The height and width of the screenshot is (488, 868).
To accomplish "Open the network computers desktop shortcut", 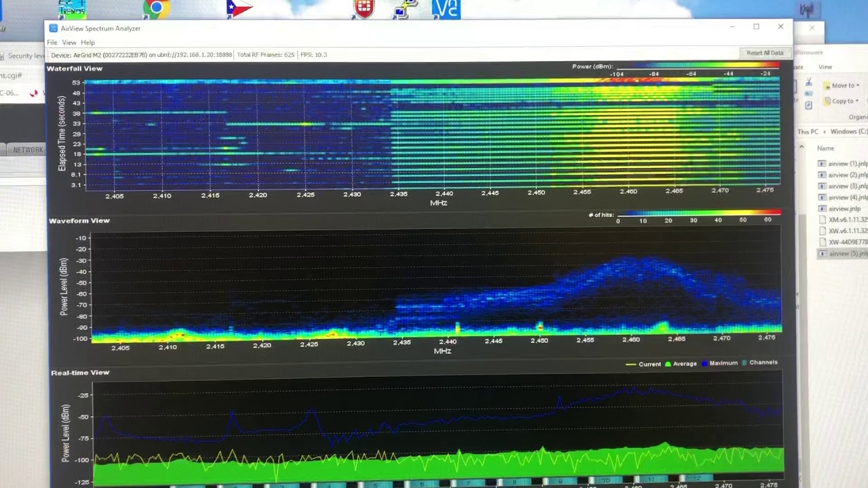I will (x=404, y=8).
